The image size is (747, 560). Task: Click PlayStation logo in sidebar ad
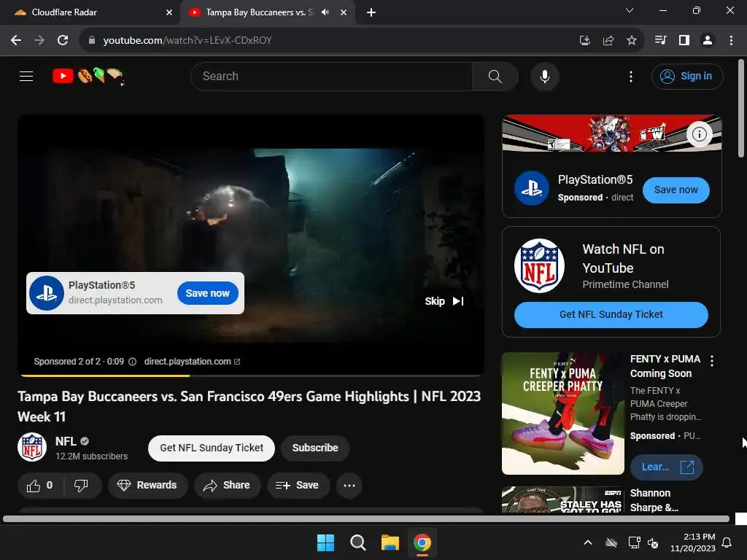tap(532, 188)
